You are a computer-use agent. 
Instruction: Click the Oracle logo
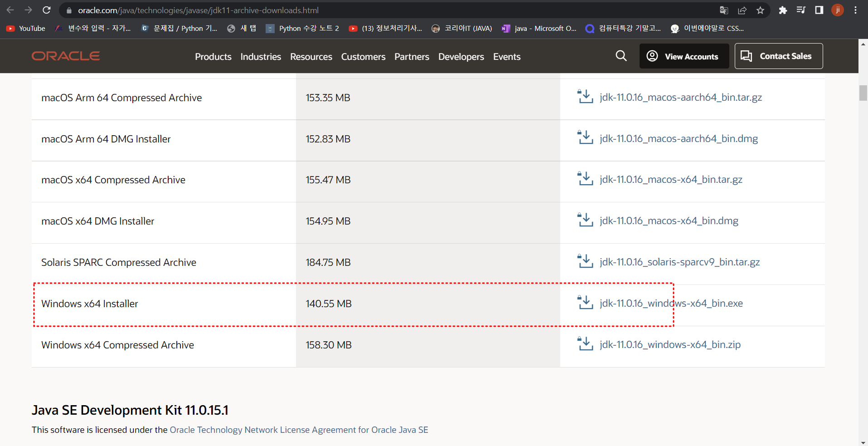[66, 56]
